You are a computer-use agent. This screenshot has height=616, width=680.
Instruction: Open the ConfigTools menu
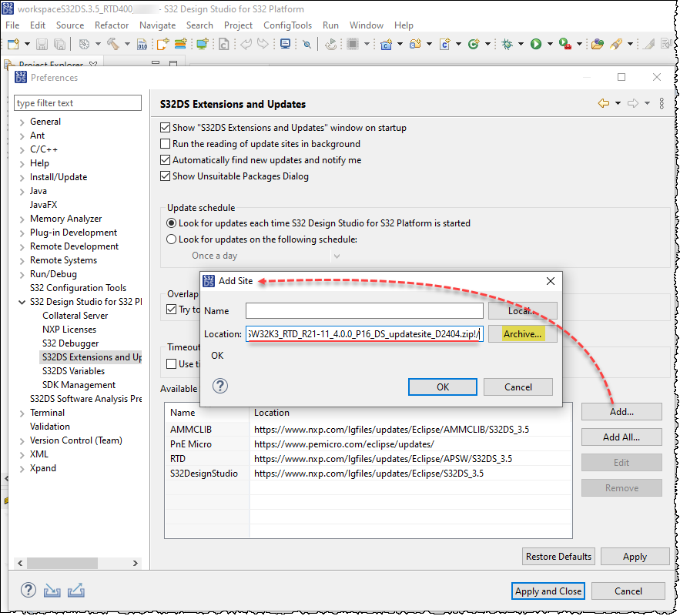(x=287, y=25)
